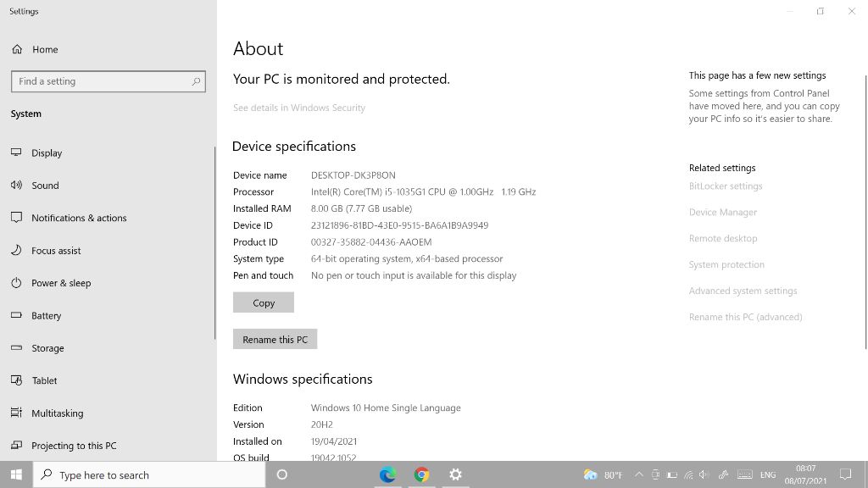This screenshot has width=868, height=488.
Task: Click the pen workspace icon in the tray
Action: (x=723, y=474)
